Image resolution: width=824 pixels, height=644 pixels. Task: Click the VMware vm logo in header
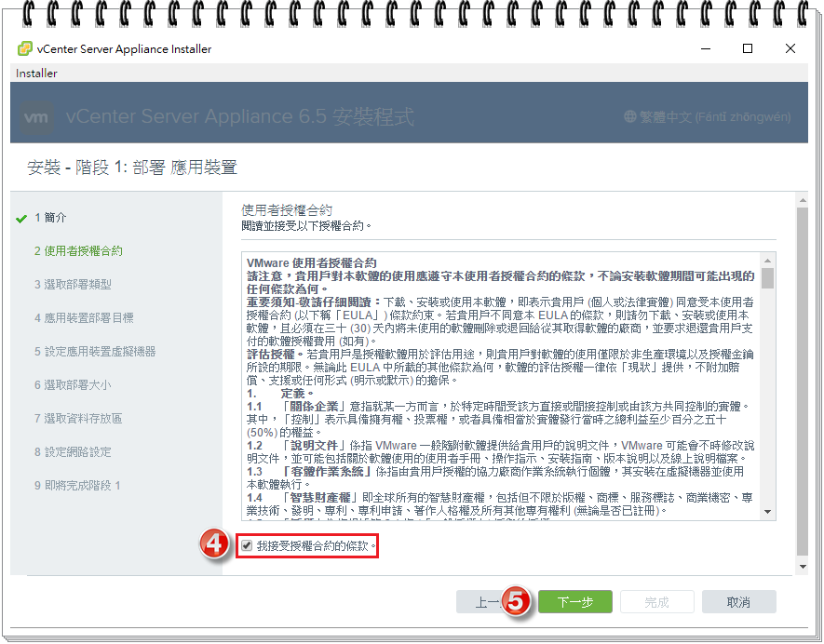point(36,116)
